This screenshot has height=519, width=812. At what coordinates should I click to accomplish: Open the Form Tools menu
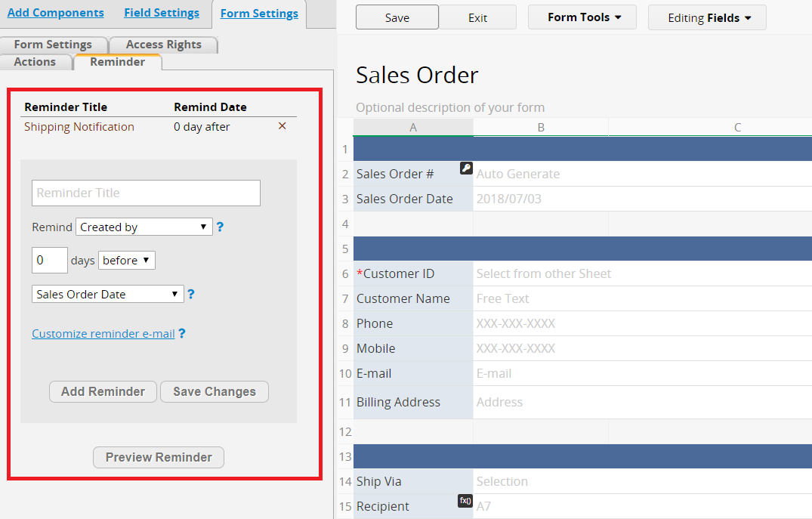tap(582, 17)
